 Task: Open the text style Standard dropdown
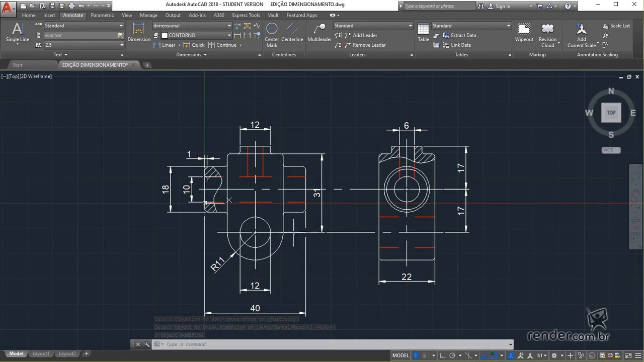coord(84,26)
